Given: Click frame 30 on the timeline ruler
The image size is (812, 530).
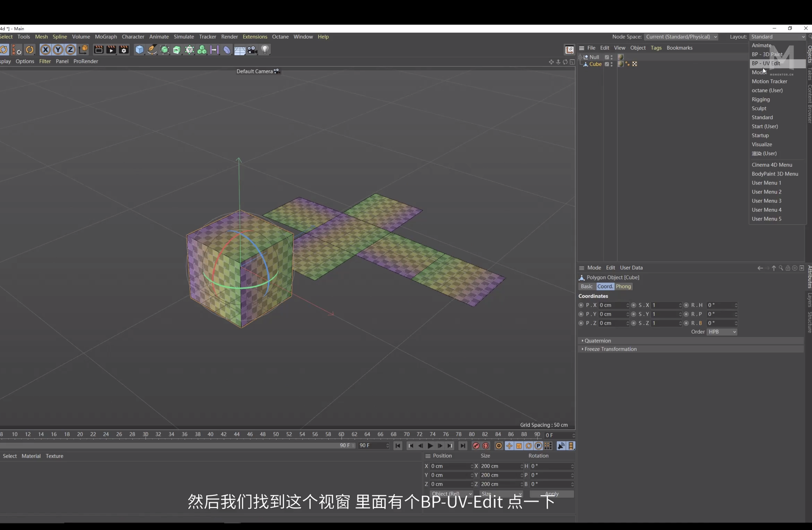Looking at the screenshot, I should click(145, 434).
